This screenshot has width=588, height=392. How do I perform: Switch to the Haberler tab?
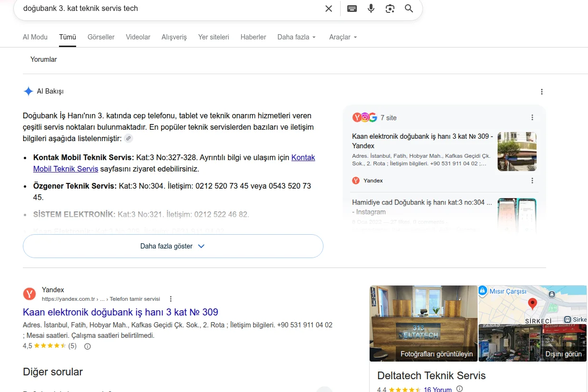pyautogui.click(x=253, y=37)
